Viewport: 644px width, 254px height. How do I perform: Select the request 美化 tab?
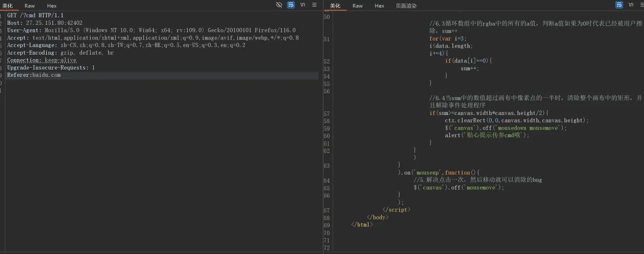(x=8, y=6)
